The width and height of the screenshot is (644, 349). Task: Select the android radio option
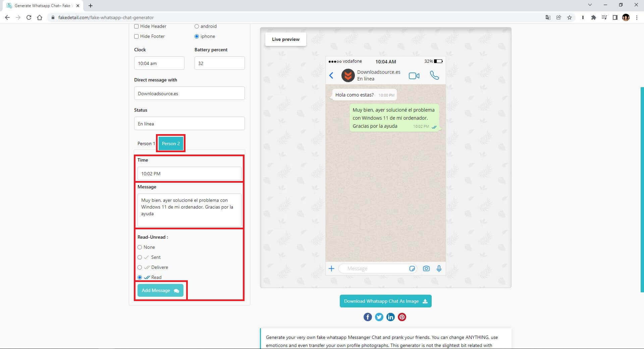(197, 26)
